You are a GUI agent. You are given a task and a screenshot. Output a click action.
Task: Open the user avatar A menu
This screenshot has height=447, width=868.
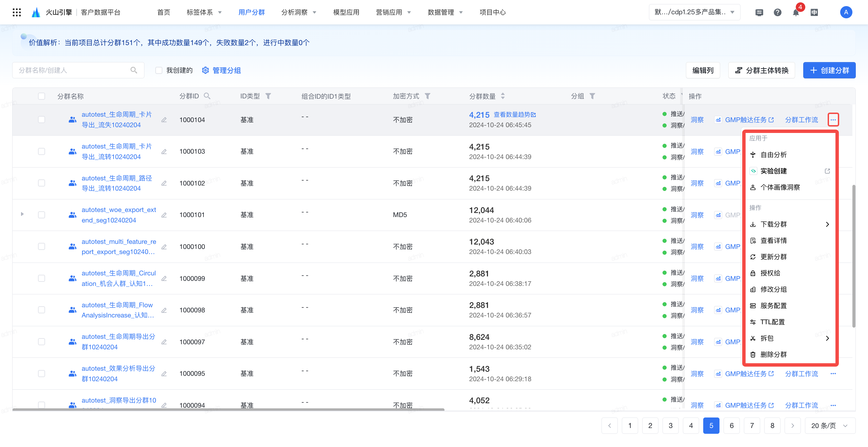click(x=846, y=13)
